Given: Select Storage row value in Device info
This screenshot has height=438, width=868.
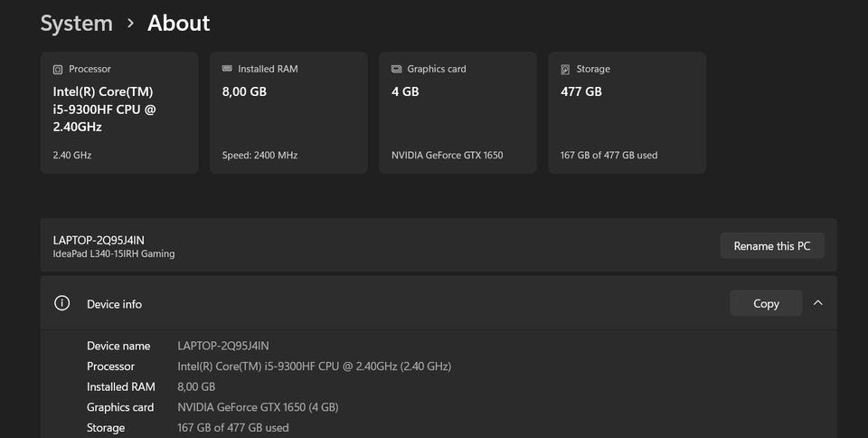Looking at the screenshot, I should [x=233, y=428].
